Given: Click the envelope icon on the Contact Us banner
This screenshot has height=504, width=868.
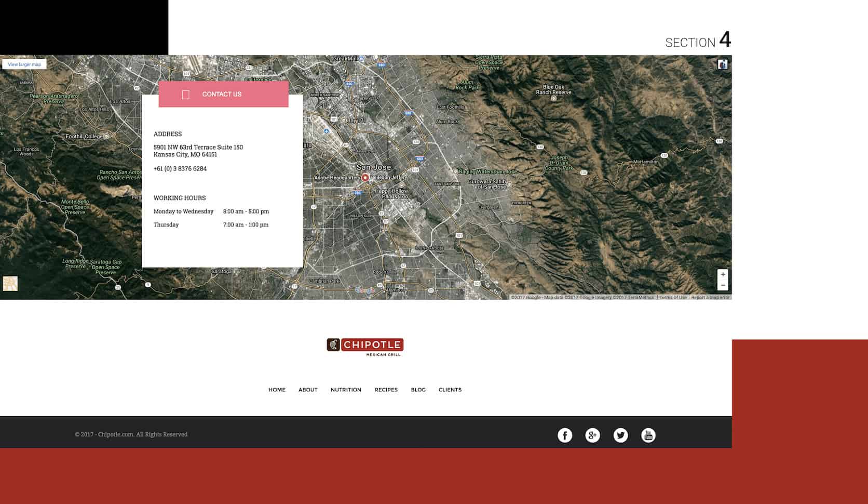Looking at the screenshot, I should pyautogui.click(x=185, y=94).
